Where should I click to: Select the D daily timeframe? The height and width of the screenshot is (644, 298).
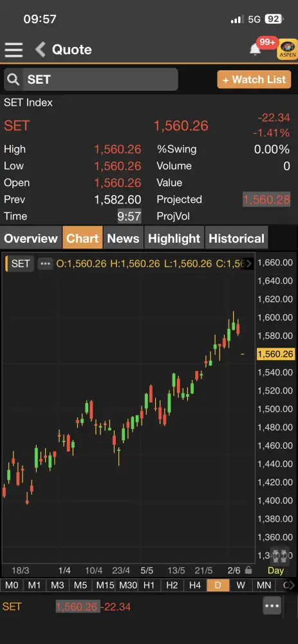pos(218,585)
